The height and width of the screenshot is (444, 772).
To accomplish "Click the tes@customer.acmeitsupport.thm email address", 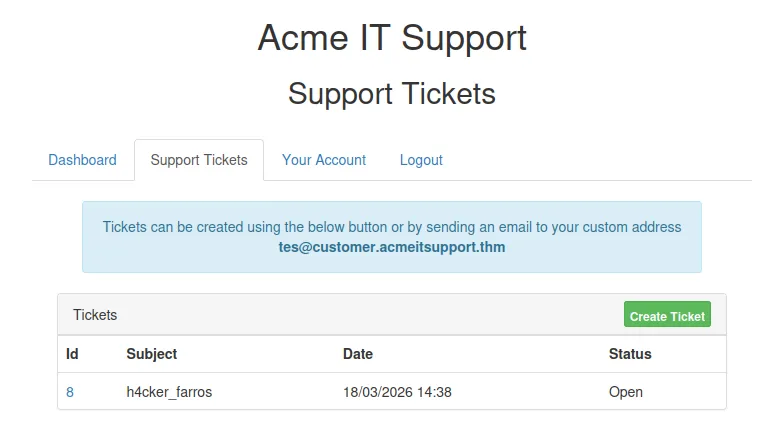I will pos(392,247).
